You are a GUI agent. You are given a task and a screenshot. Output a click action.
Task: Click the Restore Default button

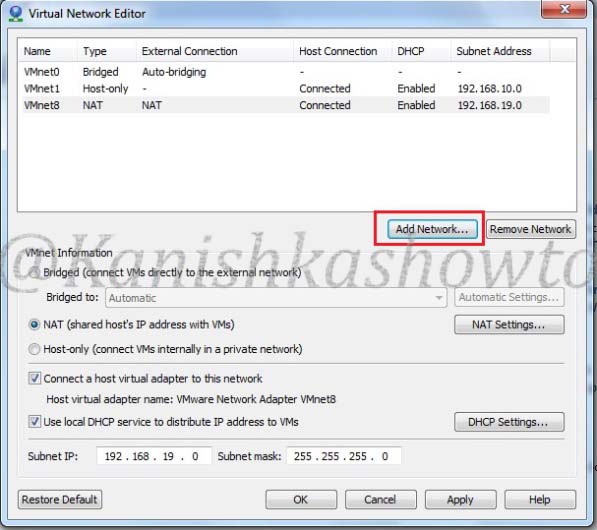60,500
